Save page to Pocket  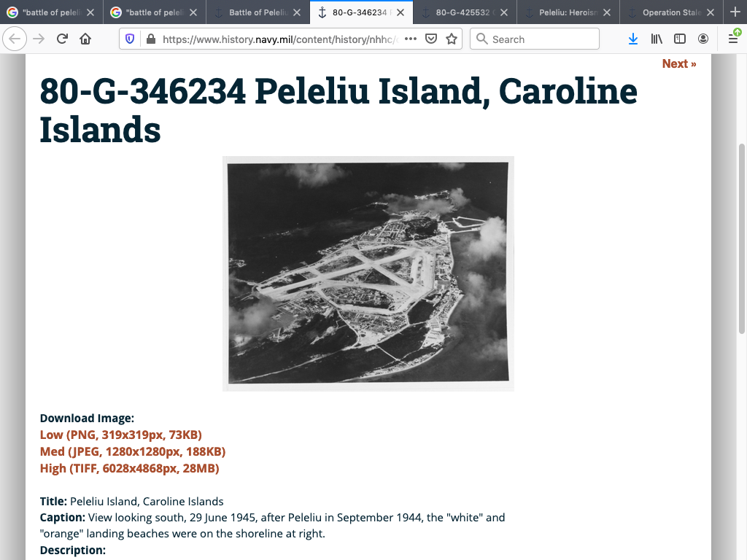(x=431, y=39)
